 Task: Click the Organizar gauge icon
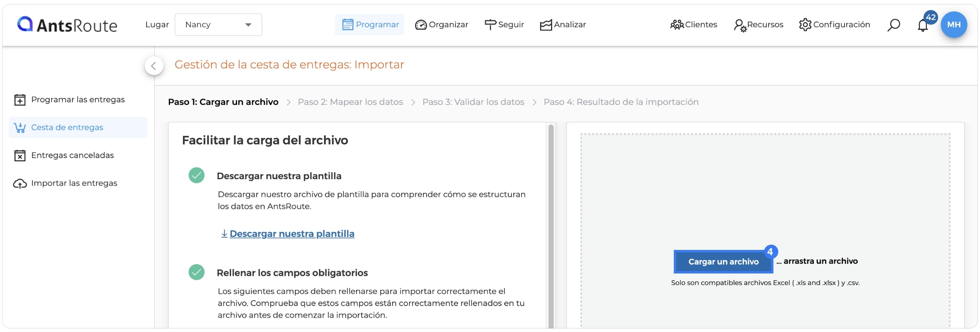(x=421, y=25)
